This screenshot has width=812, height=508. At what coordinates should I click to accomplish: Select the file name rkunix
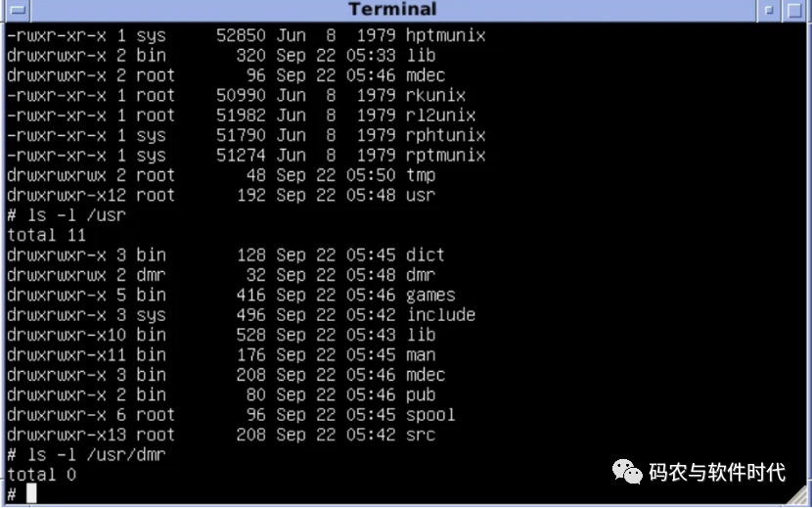[x=435, y=95]
